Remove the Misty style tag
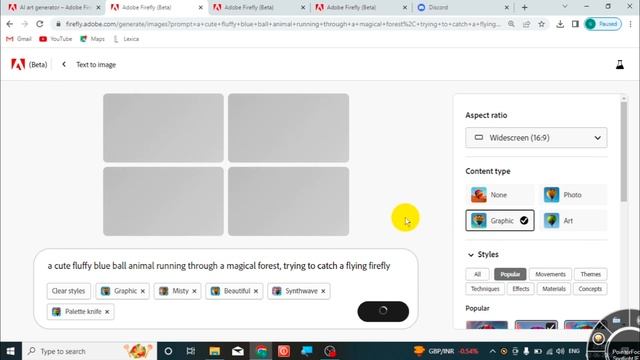Image resolution: width=640 pixels, height=360 pixels. 194,291
